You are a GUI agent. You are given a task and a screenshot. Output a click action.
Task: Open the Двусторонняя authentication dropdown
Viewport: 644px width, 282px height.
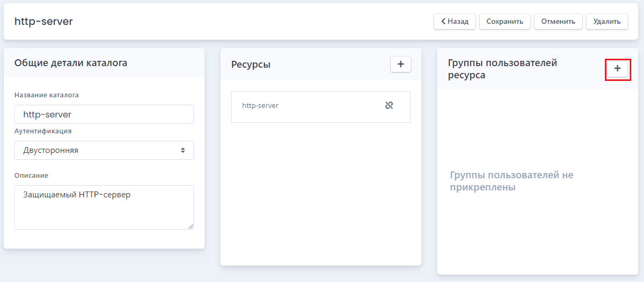pos(104,150)
